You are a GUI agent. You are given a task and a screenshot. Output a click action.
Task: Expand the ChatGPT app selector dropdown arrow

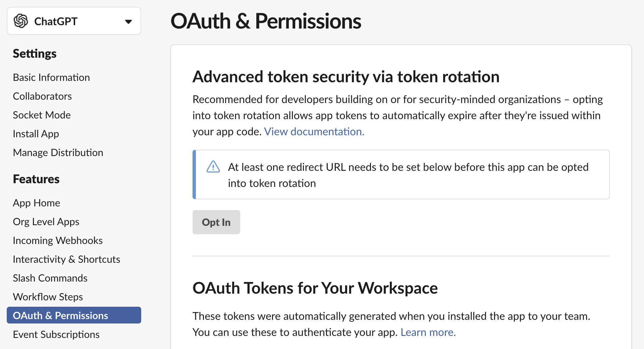pyautogui.click(x=128, y=22)
